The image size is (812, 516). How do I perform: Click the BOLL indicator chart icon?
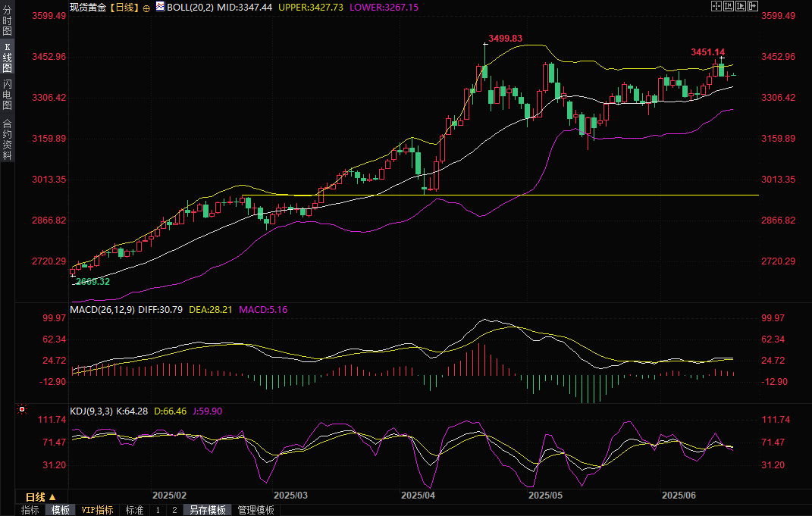159,7
